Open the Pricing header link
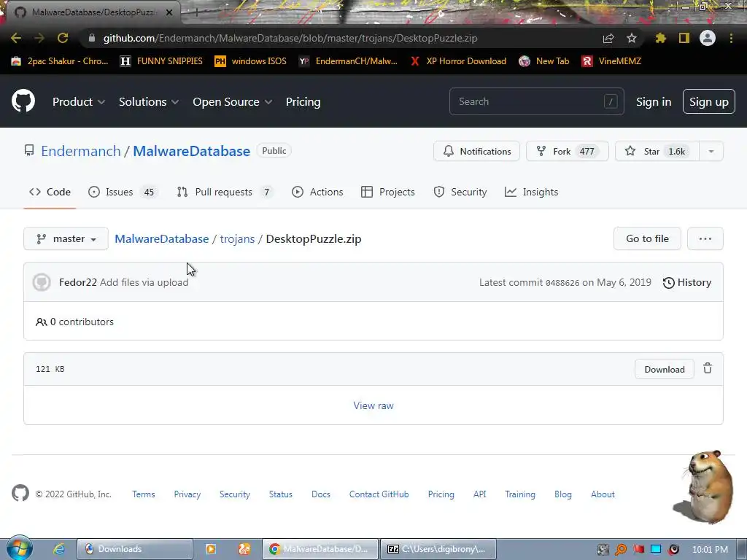Screen dimensions: 747x560 (303, 102)
